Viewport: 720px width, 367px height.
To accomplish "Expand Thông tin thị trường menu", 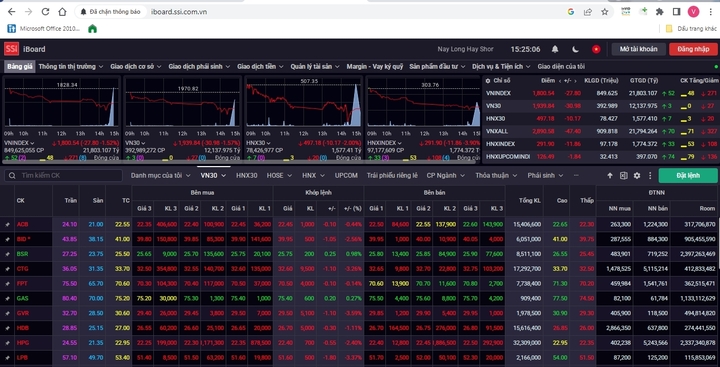I will [71, 67].
